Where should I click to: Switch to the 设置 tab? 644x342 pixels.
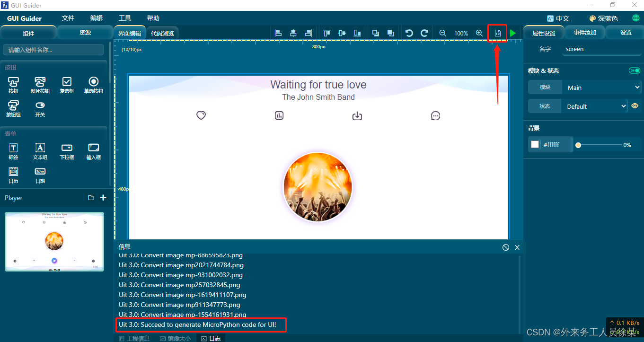tap(626, 33)
